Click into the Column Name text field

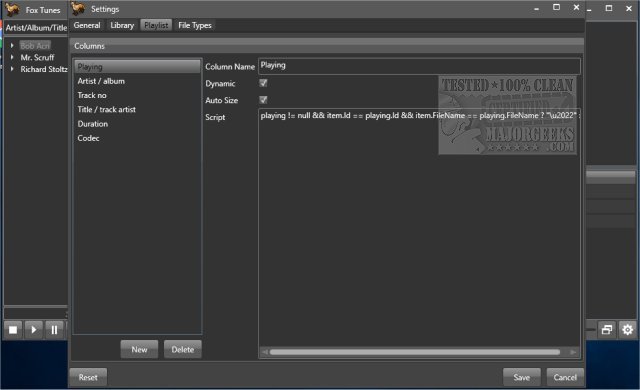click(x=419, y=66)
